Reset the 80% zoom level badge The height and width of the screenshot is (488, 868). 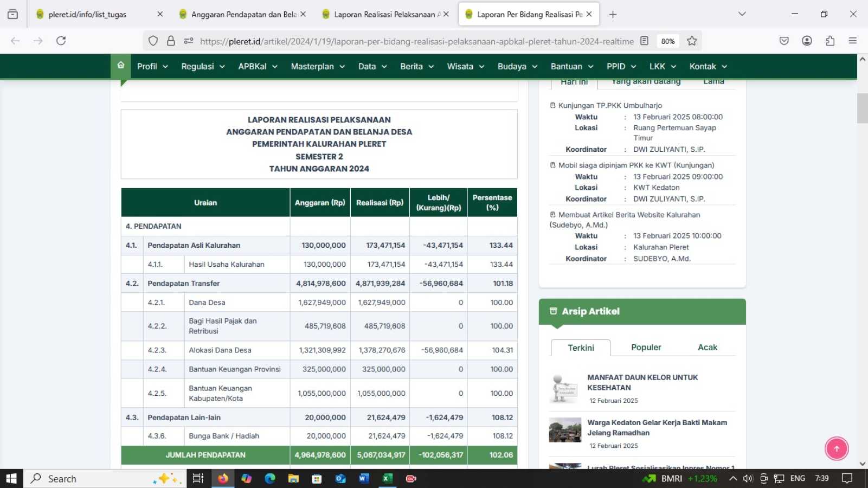(667, 41)
